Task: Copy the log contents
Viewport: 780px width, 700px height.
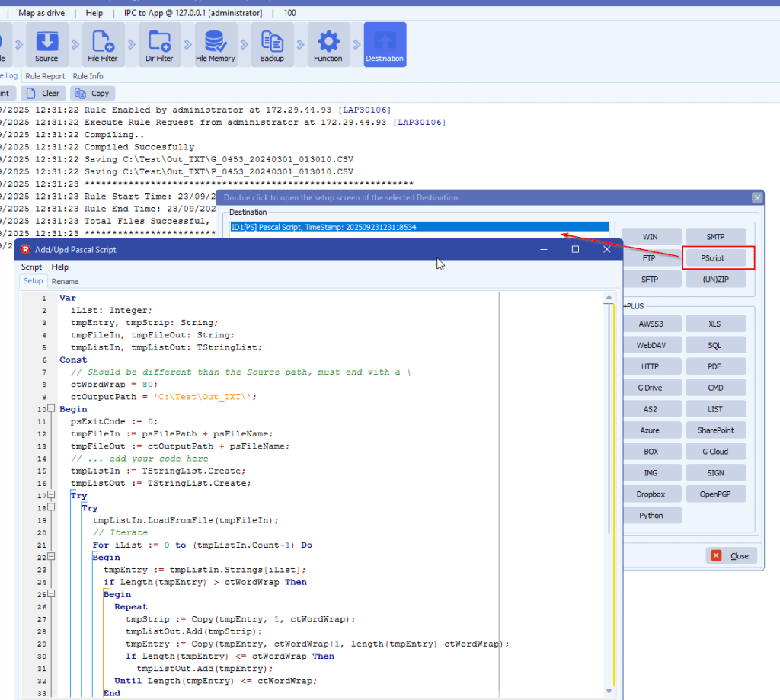Action: coord(93,94)
